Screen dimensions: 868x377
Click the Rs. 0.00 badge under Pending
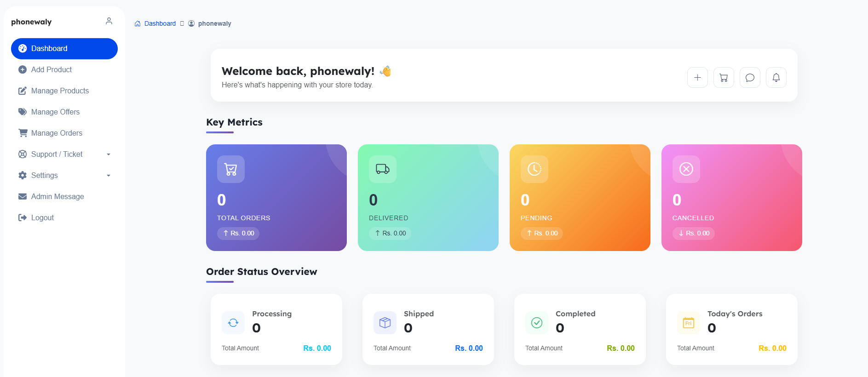[x=542, y=234]
